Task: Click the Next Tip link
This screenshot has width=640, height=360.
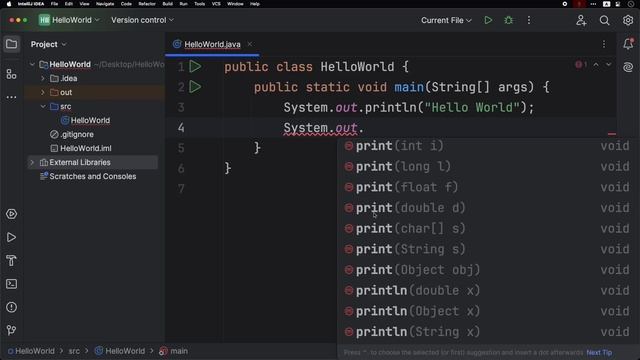Action: (599, 352)
